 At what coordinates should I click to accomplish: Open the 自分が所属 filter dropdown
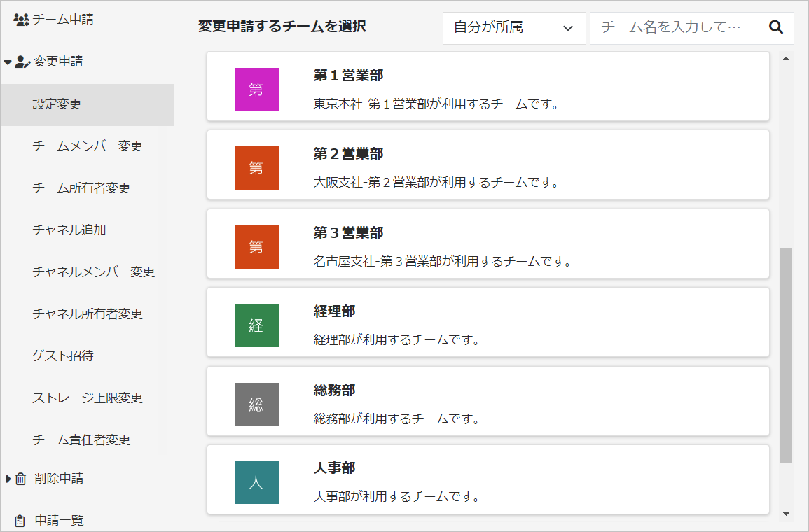[x=514, y=28]
